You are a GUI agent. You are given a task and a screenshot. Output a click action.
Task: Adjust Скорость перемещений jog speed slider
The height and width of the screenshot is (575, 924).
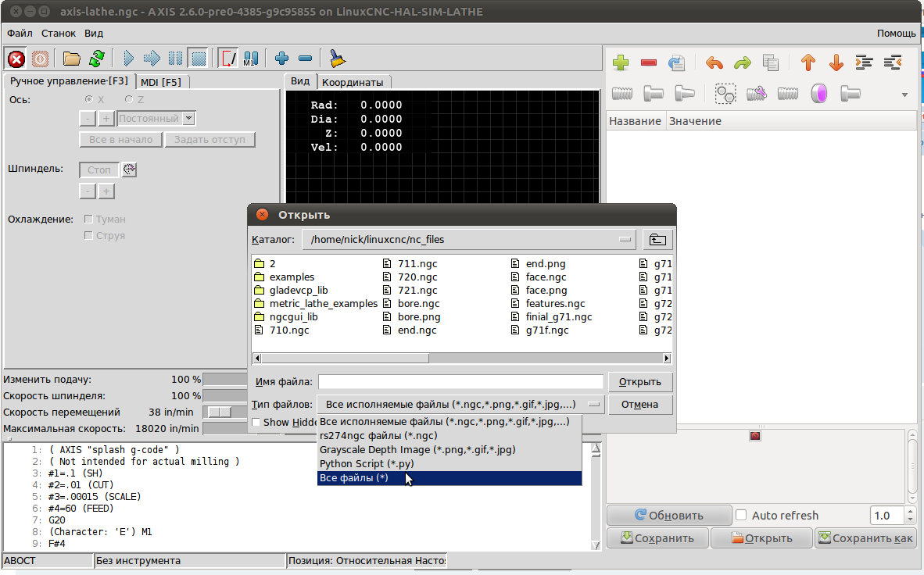219,412
